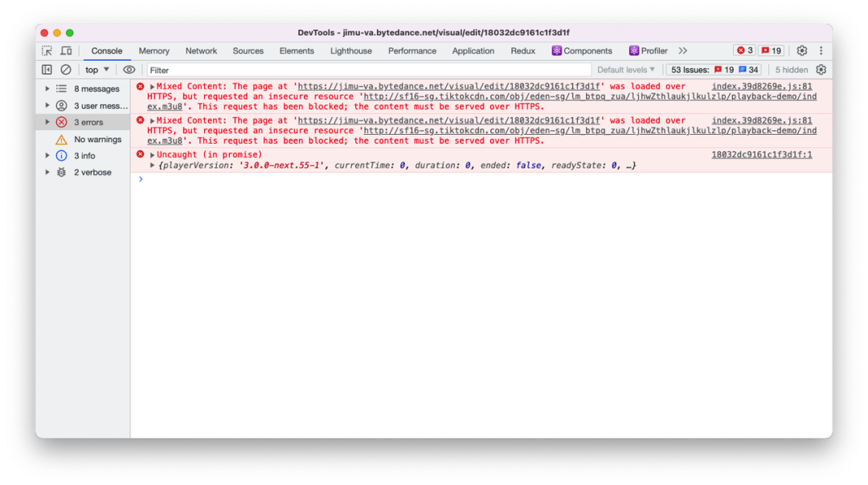
Task: Select the blue info circle icon
Action: point(61,156)
